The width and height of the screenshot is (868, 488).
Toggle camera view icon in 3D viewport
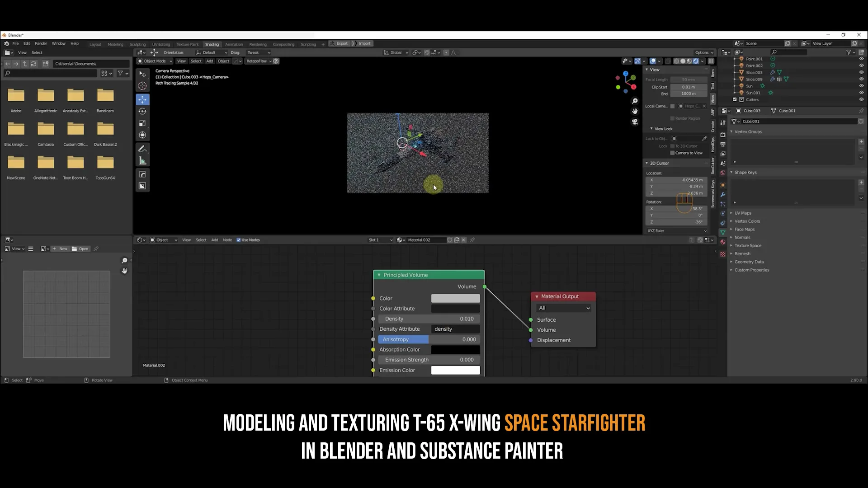[x=635, y=122]
